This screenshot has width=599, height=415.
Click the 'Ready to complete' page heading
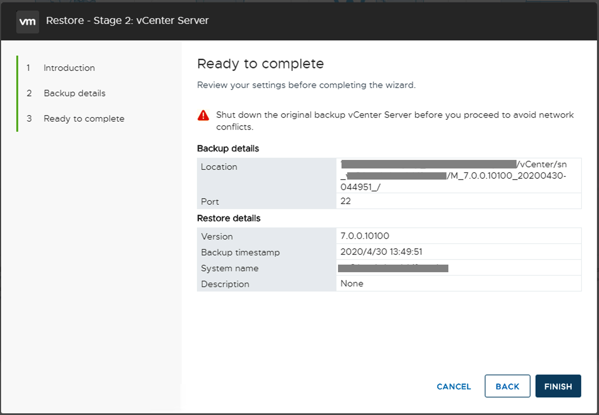point(260,63)
